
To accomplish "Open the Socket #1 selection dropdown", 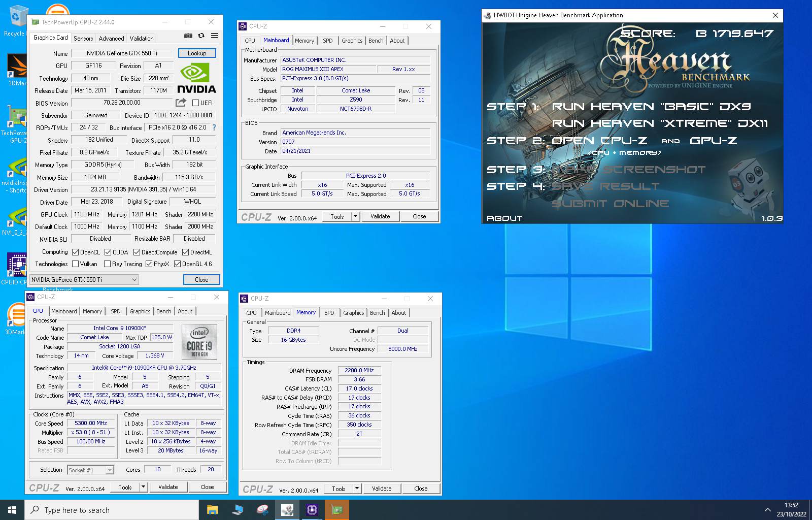I will (x=91, y=470).
